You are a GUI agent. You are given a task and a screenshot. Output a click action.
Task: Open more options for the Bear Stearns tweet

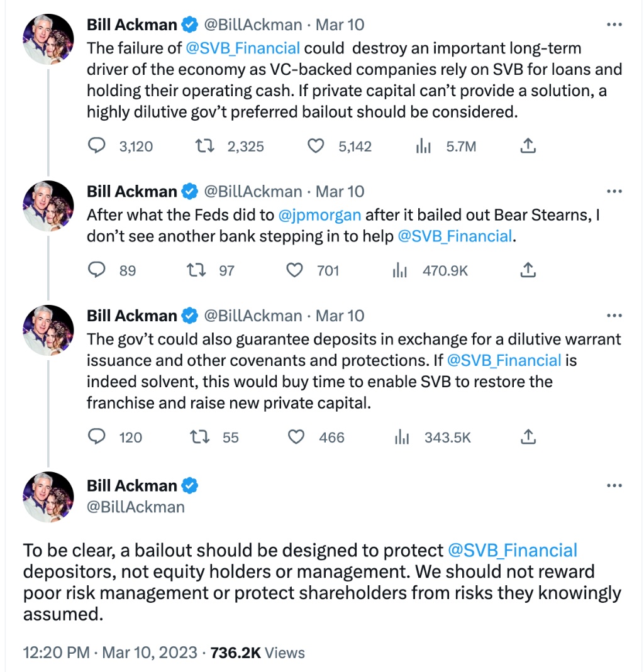[x=614, y=192]
